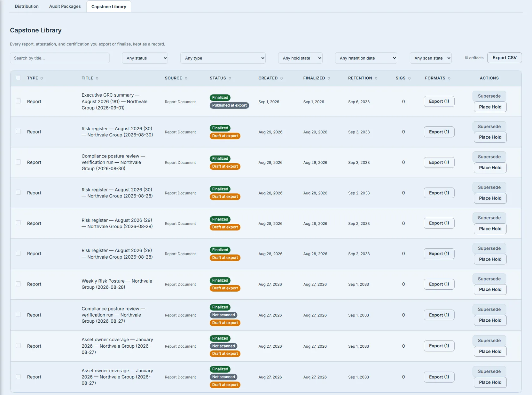Click the 'Capstone Library' page heading
The height and width of the screenshot is (395, 532).
pyautogui.click(x=36, y=30)
